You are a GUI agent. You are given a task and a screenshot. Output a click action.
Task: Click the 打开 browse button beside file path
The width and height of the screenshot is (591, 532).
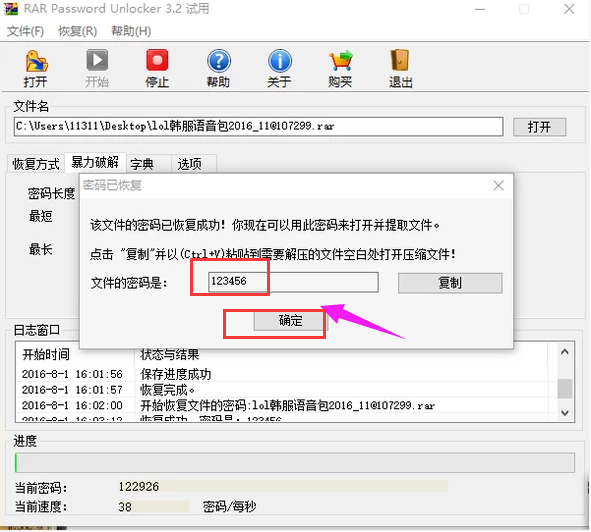click(x=539, y=127)
